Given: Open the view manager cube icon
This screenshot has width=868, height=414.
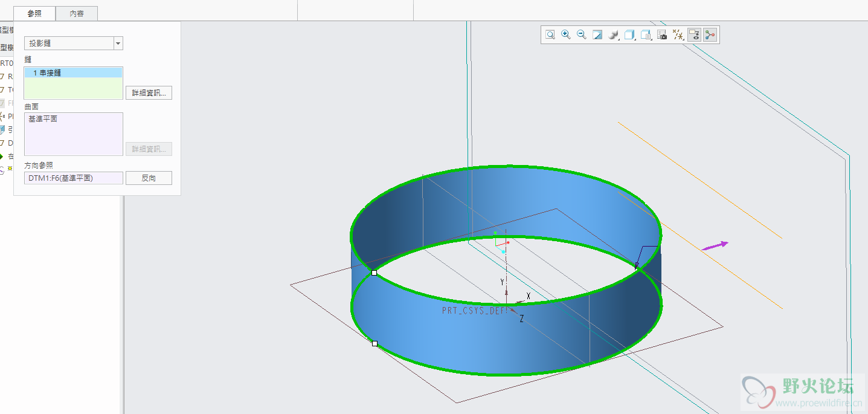Looking at the screenshot, I should (x=646, y=35).
